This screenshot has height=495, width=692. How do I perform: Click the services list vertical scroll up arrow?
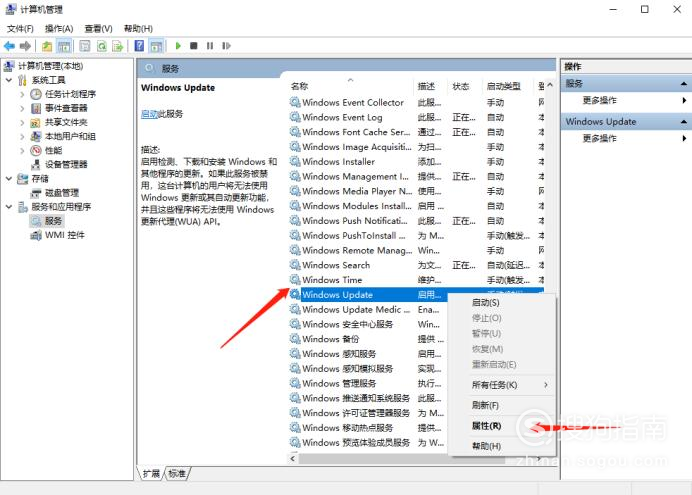[550, 85]
